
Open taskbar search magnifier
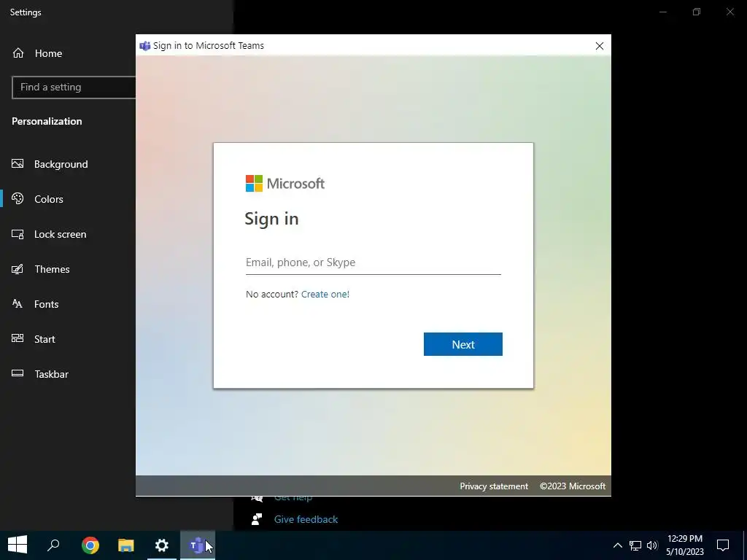pos(53,545)
